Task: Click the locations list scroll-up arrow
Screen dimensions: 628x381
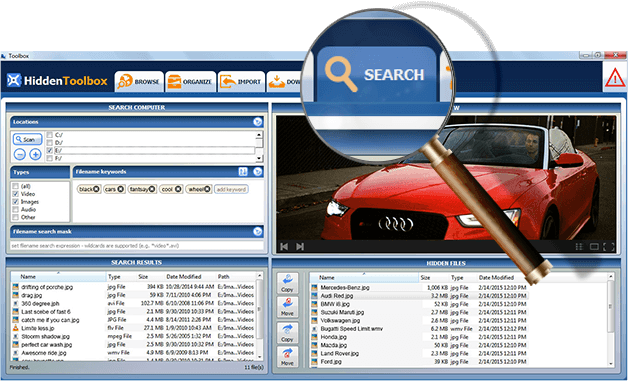Action: pos(259,135)
